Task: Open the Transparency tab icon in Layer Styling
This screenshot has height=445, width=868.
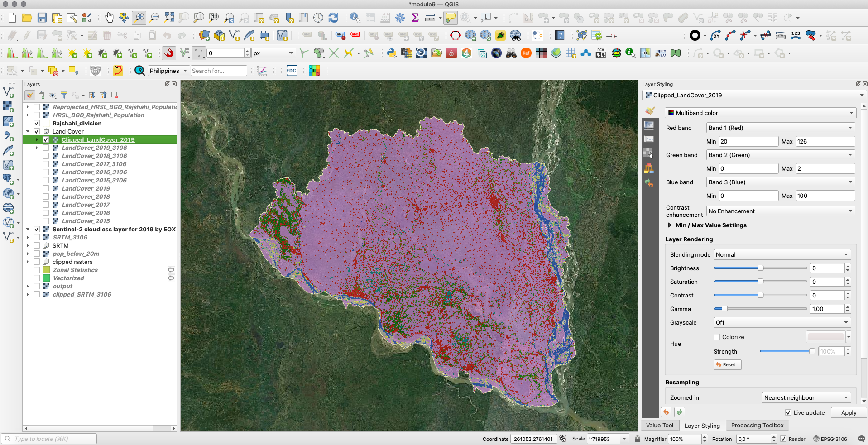Action: point(649,125)
